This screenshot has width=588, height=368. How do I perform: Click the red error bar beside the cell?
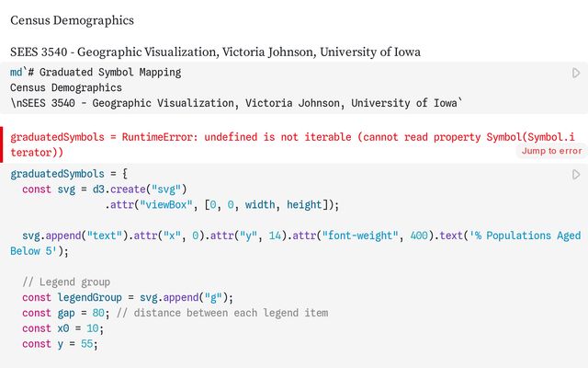(x=3, y=144)
